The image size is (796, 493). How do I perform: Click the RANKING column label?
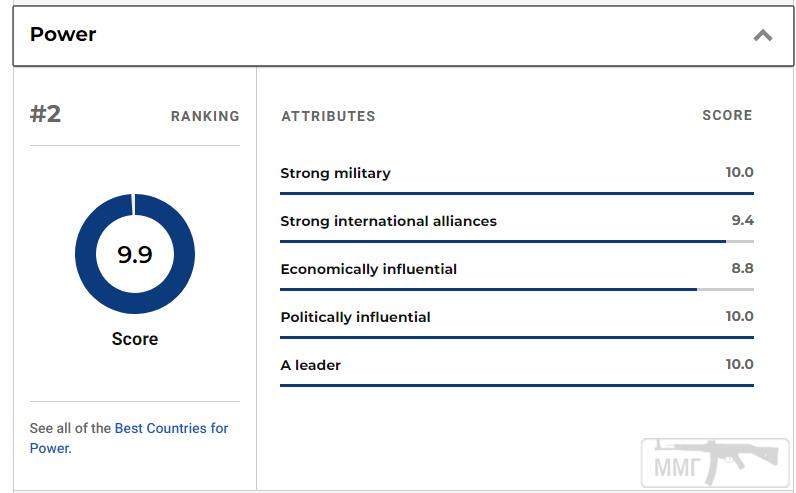tap(205, 116)
